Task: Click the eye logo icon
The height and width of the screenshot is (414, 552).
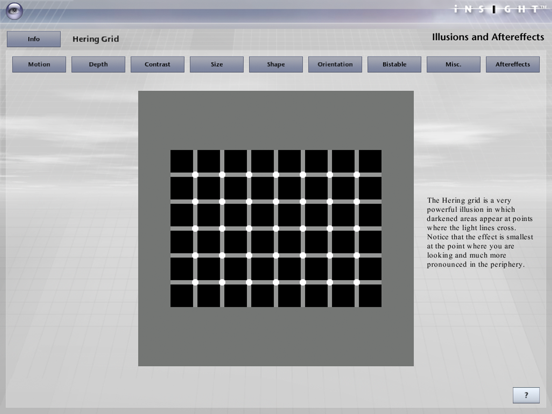Action: point(14,11)
